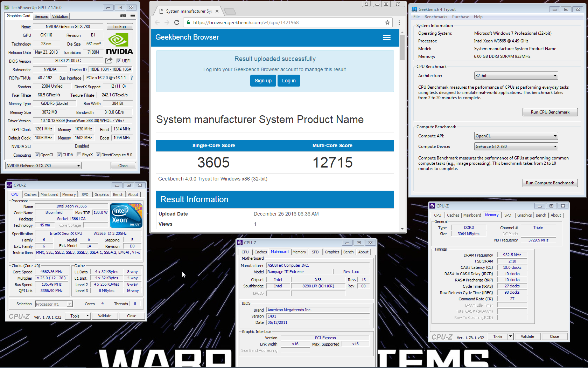Click the GPU-Z screenshot camera icon

click(123, 16)
